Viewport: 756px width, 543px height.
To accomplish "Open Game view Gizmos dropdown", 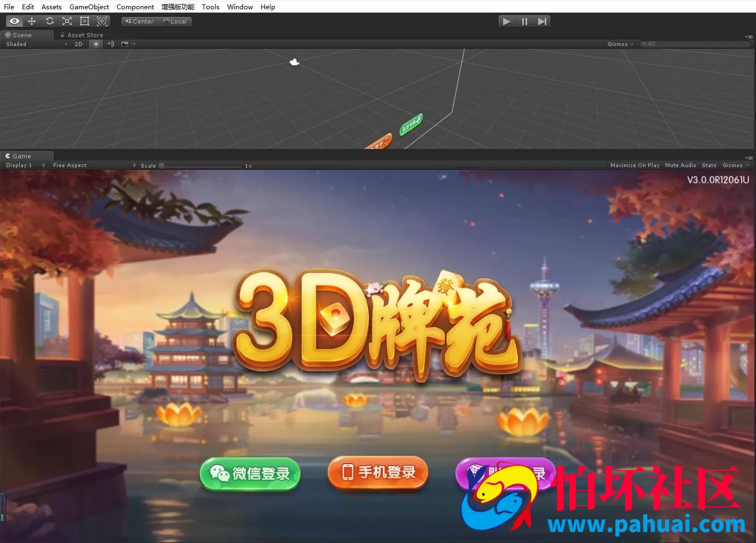I will 736,165.
